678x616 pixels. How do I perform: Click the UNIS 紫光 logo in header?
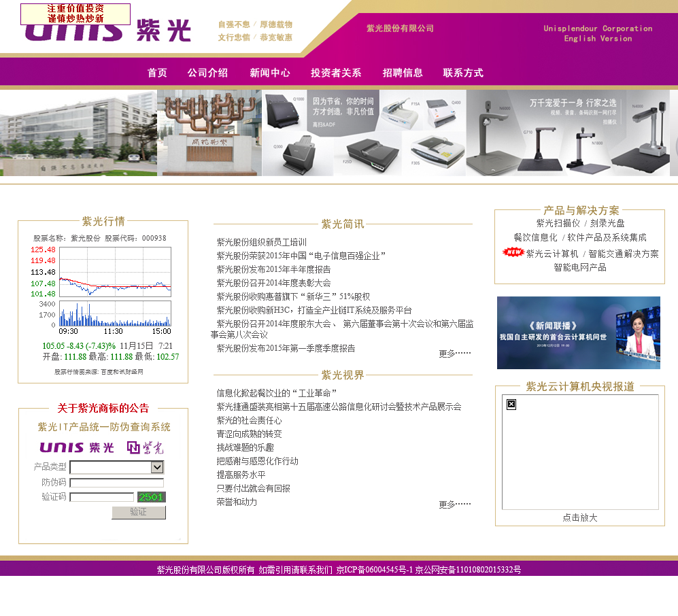click(108, 31)
